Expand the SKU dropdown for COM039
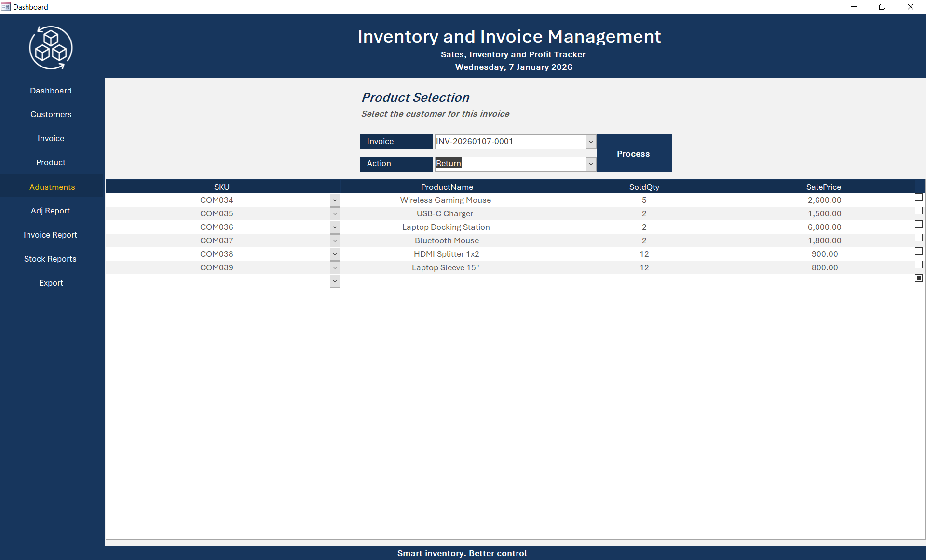 [x=335, y=267]
